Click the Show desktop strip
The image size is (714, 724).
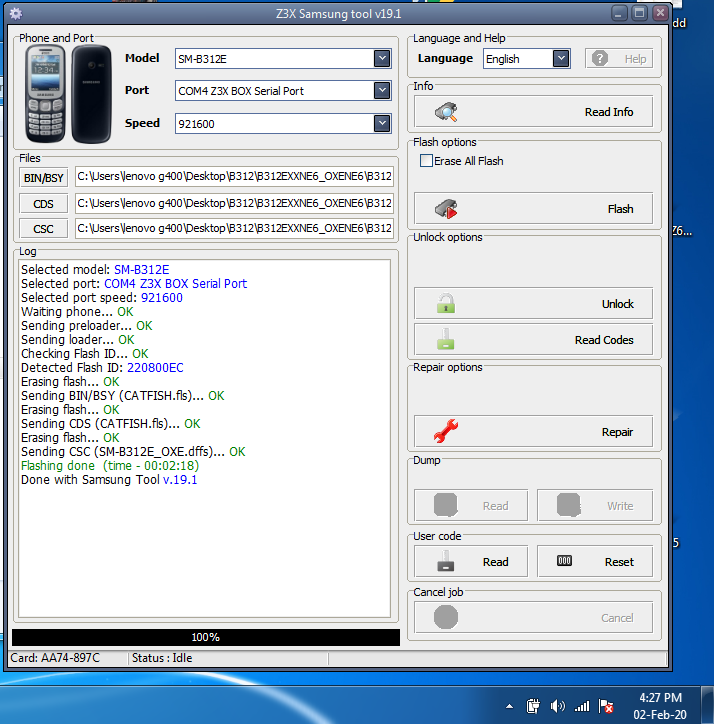[707, 705]
